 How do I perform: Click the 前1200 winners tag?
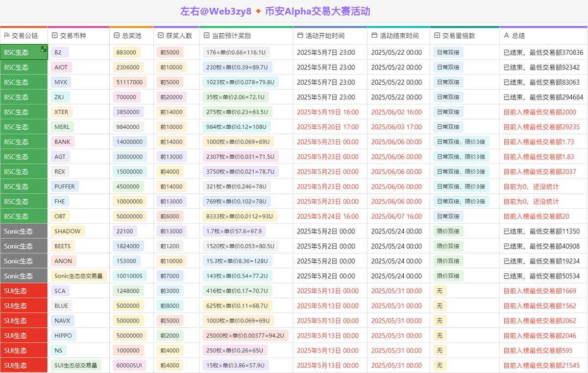tap(170, 246)
